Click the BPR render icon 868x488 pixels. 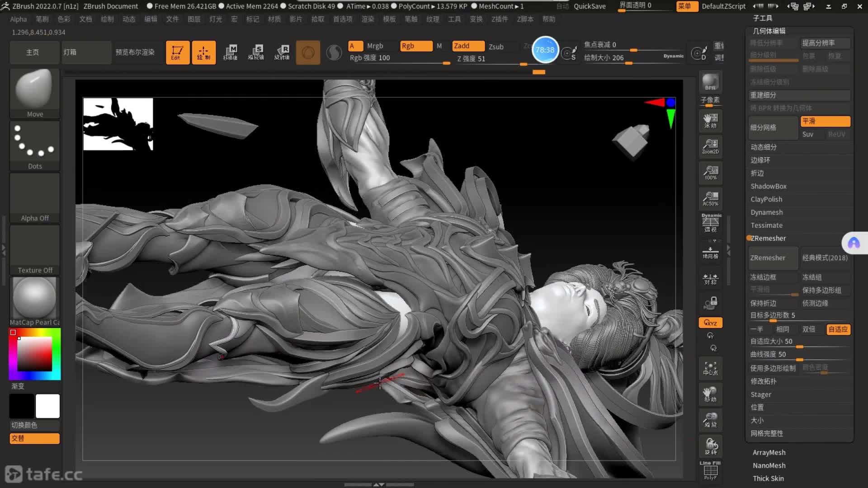pos(710,82)
